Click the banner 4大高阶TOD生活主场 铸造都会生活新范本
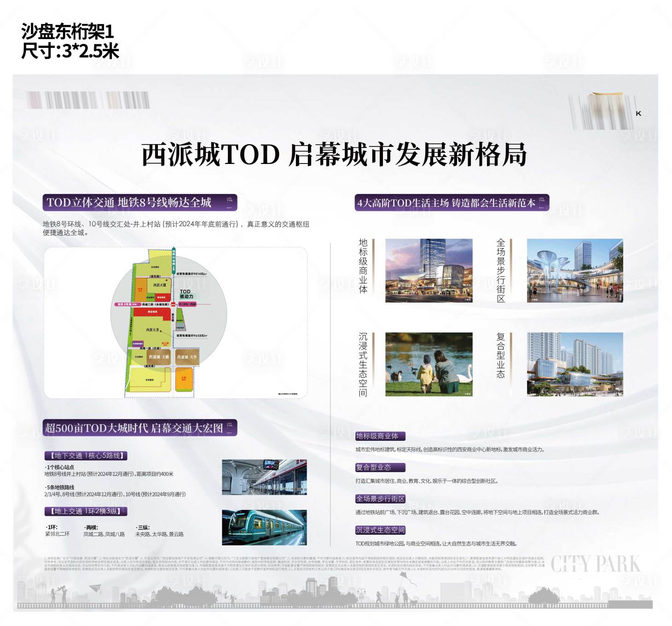This screenshot has width=672, height=626. 452,203
